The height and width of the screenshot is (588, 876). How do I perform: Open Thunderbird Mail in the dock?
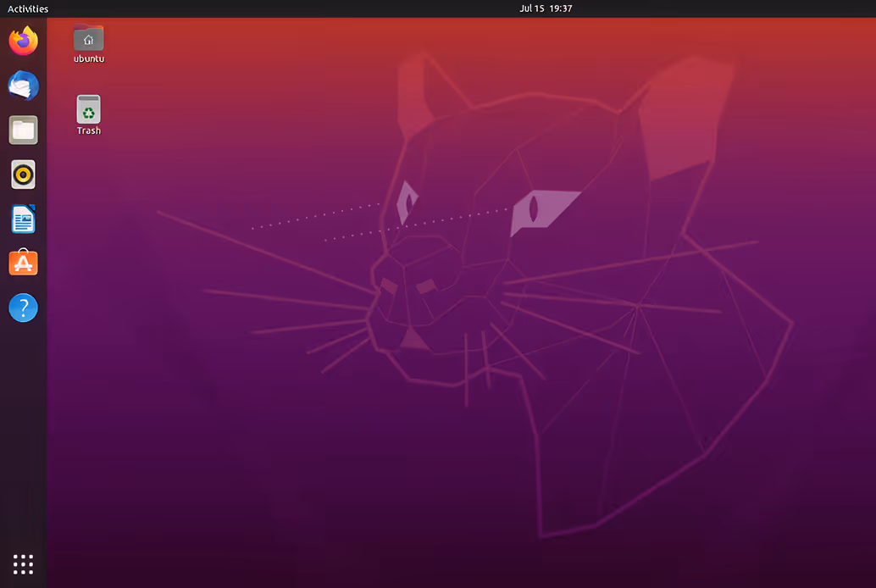pyautogui.click(x=24, y=86)
